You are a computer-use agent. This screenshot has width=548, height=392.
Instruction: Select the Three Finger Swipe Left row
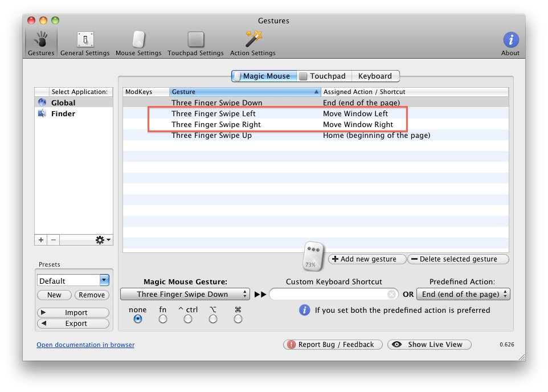click(316, 113)
